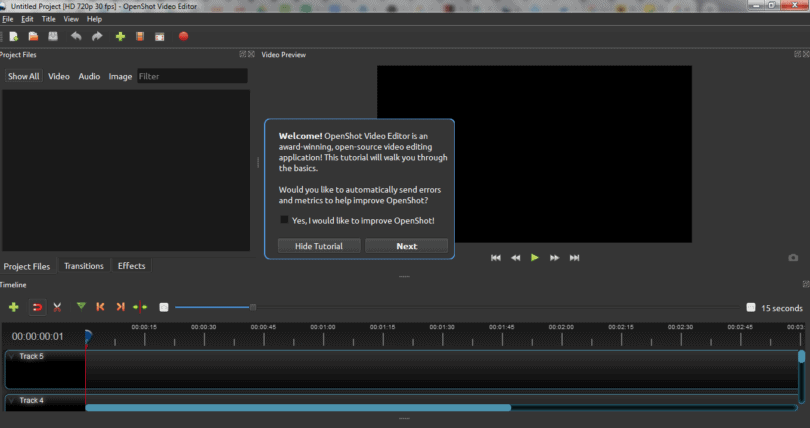The image size is (810, 428).
Task: Close the Project Files panel
Action: pos(251,54)
